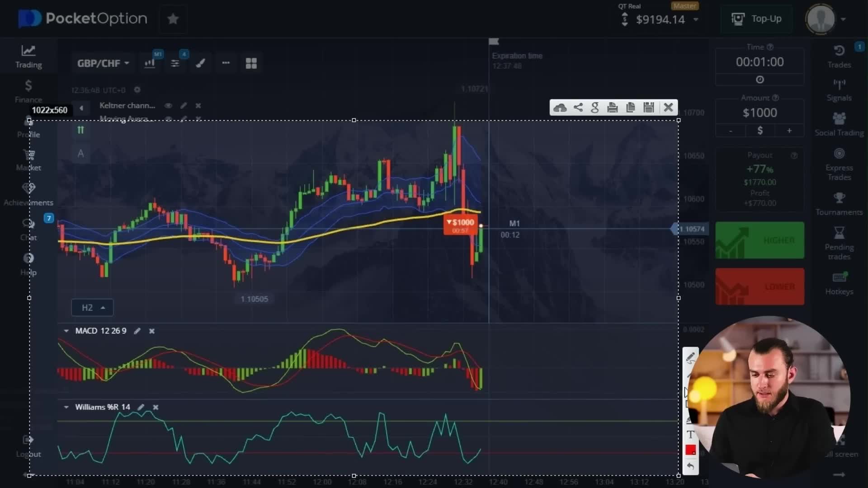Open the Finance section in the sidebar
Image resolution: width=868 pixels, height=488 pixels.
pyautogui.click(x=28, y=91)
